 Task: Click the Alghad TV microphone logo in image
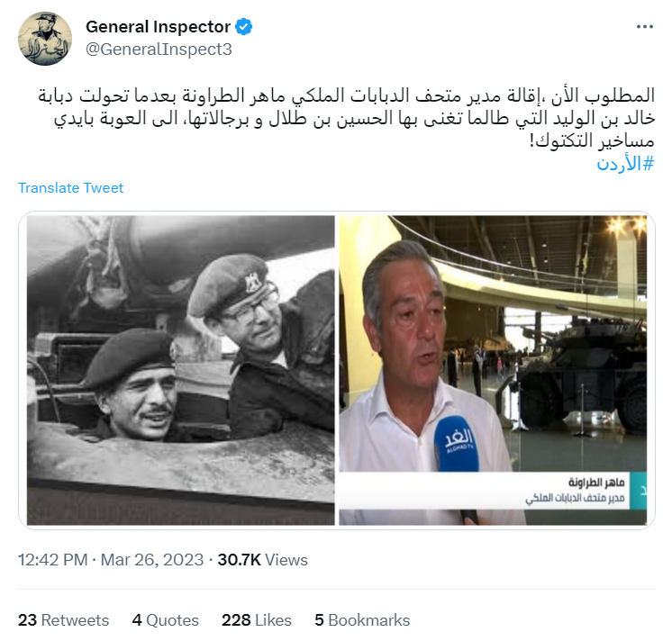click(456, 444)
